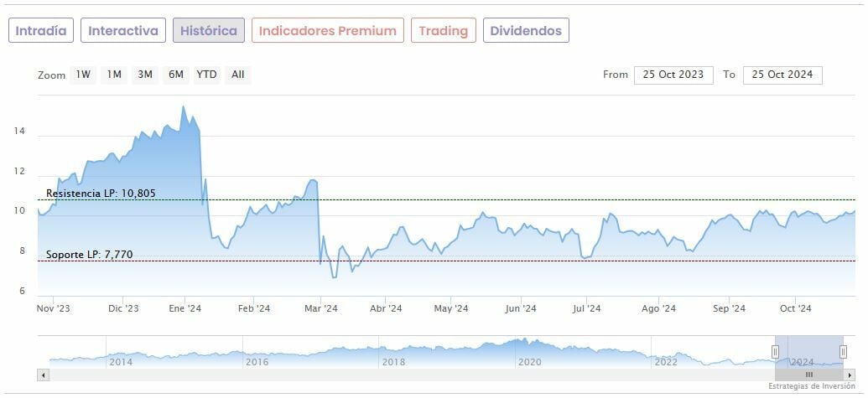Screen dimensions: 868x398
Task: Click the From date field
Action: tap(673, 75)
